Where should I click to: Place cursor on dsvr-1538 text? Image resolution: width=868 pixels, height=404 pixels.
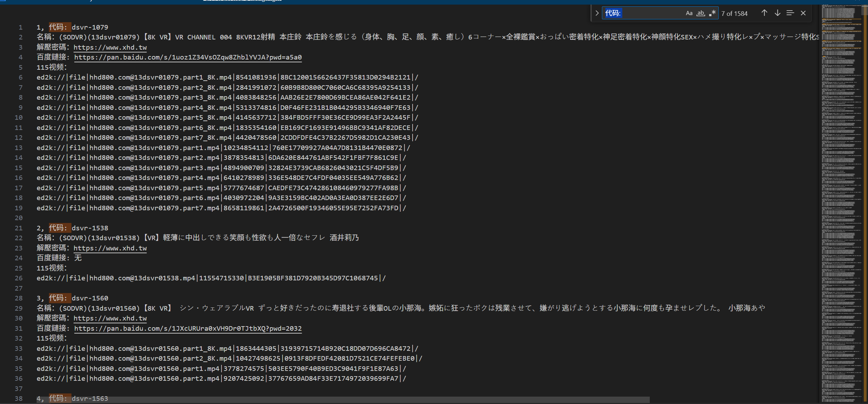pos(90,228)
